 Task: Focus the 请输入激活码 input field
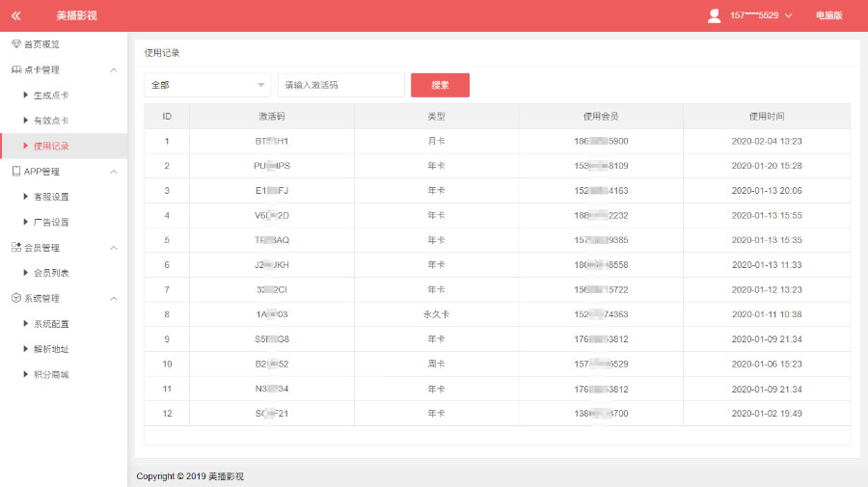coord(340,85)
